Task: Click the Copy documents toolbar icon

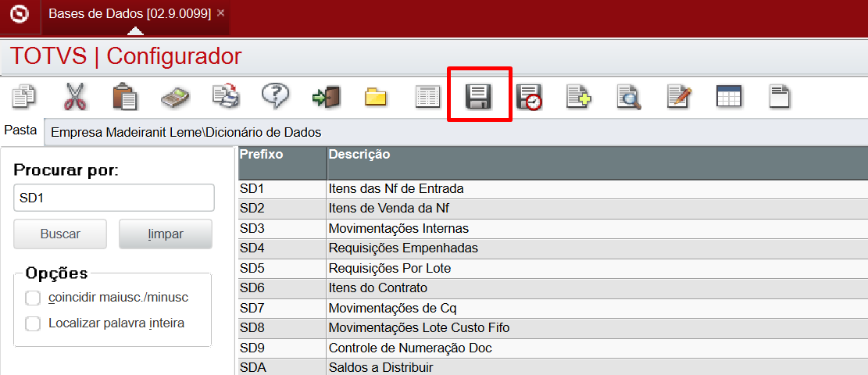Action: (24, 96)
